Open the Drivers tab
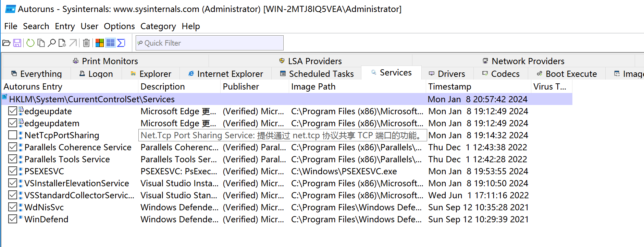 (447, 74)
